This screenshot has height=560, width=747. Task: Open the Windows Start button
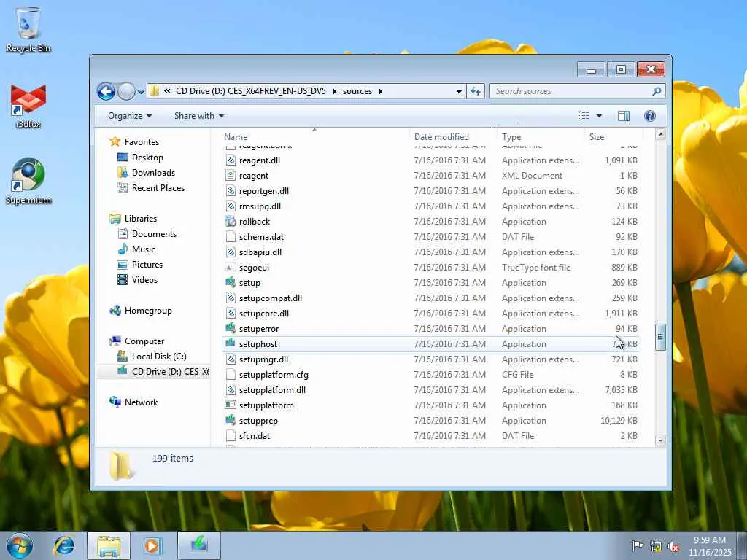click(x=20, y=545)
